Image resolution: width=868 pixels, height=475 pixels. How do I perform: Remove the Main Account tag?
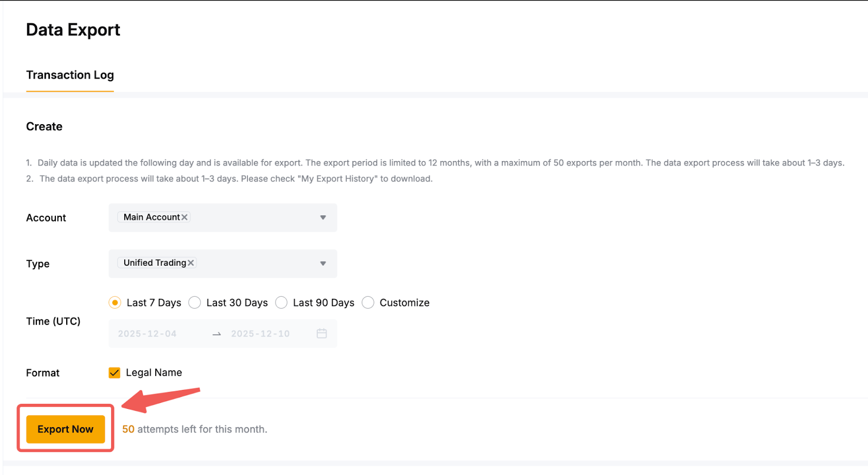tap(184, 217)
